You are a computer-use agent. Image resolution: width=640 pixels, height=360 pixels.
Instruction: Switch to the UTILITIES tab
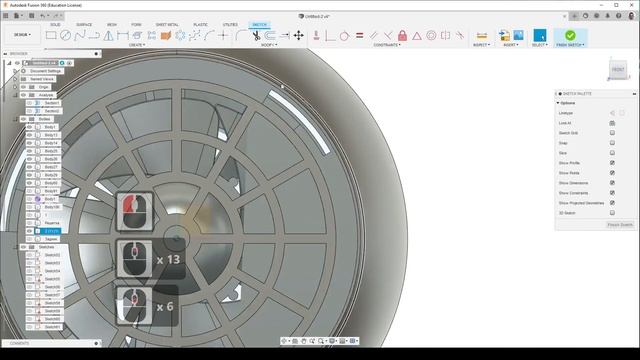[x=230, y=24]
